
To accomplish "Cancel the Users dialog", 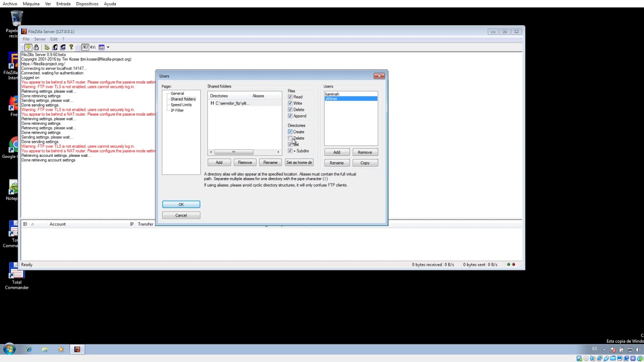I will pos(181,215).
